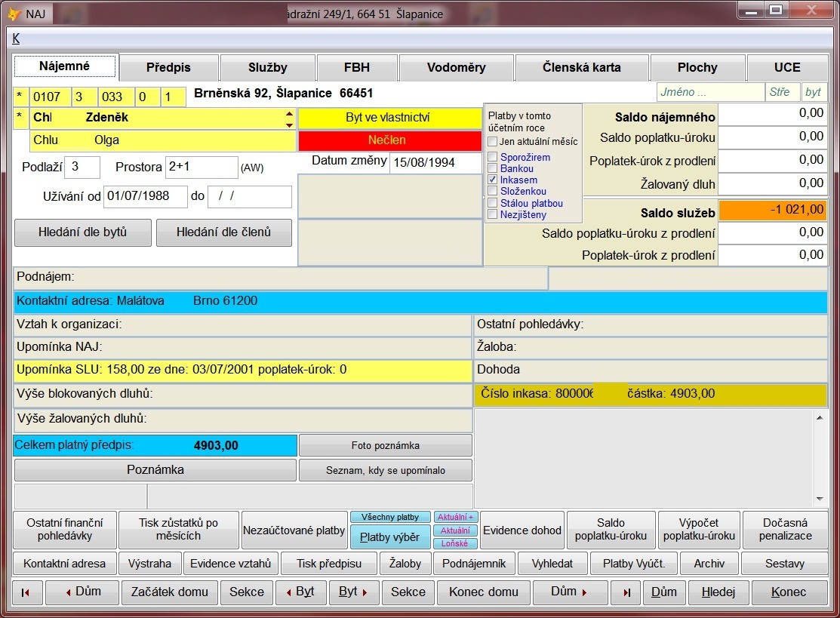Switch to the Nájemné tab

tap(64, 66)
